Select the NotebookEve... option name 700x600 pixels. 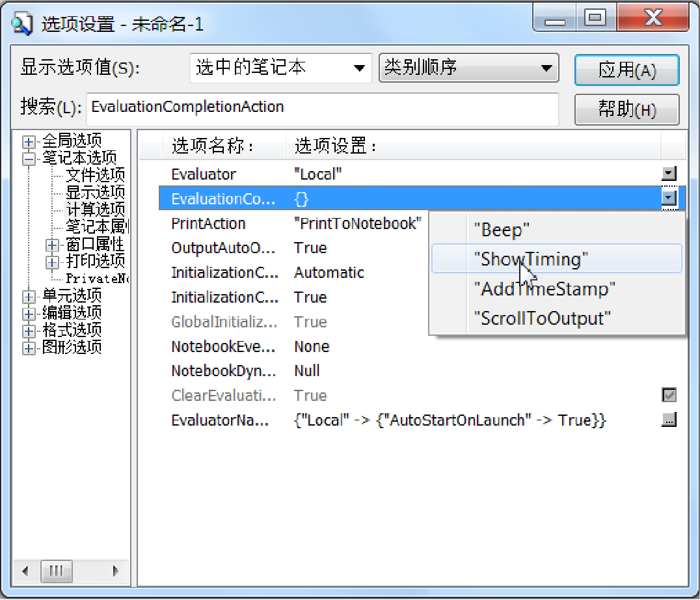point(223,346)
